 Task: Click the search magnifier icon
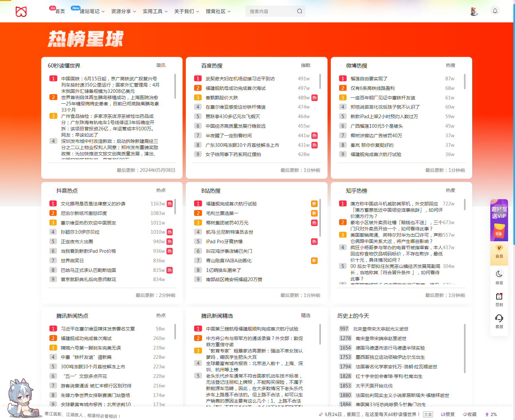coord(300,11)
